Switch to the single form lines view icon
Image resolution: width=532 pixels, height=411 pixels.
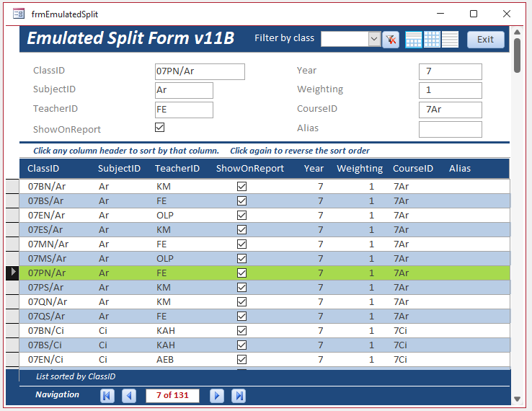(450, 40)
